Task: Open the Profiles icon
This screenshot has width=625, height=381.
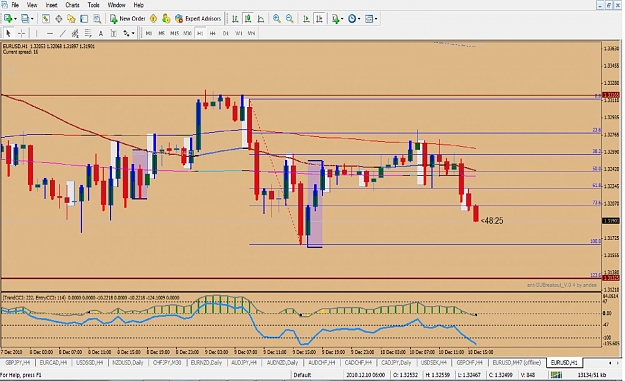Action: click(x=25, y=19)
